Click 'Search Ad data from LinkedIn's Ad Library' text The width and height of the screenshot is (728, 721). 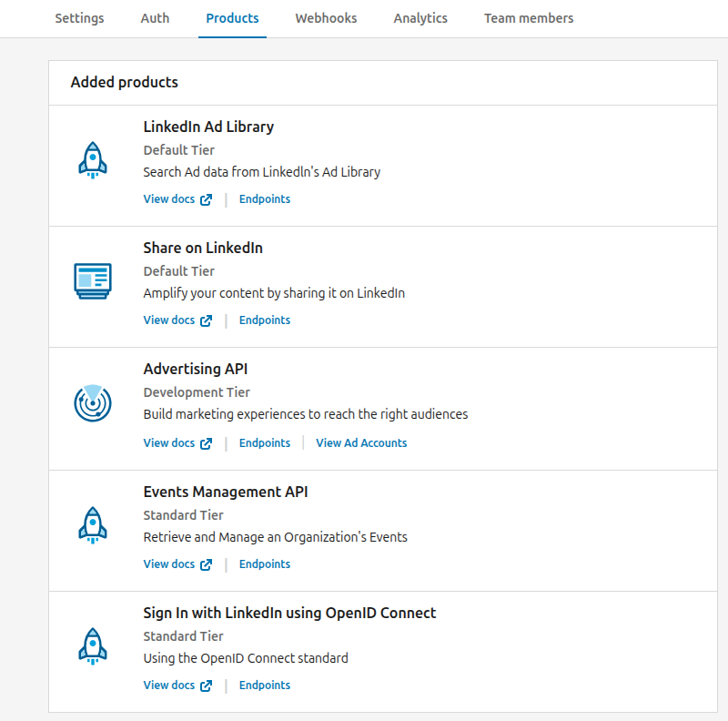tap(262, 172)
